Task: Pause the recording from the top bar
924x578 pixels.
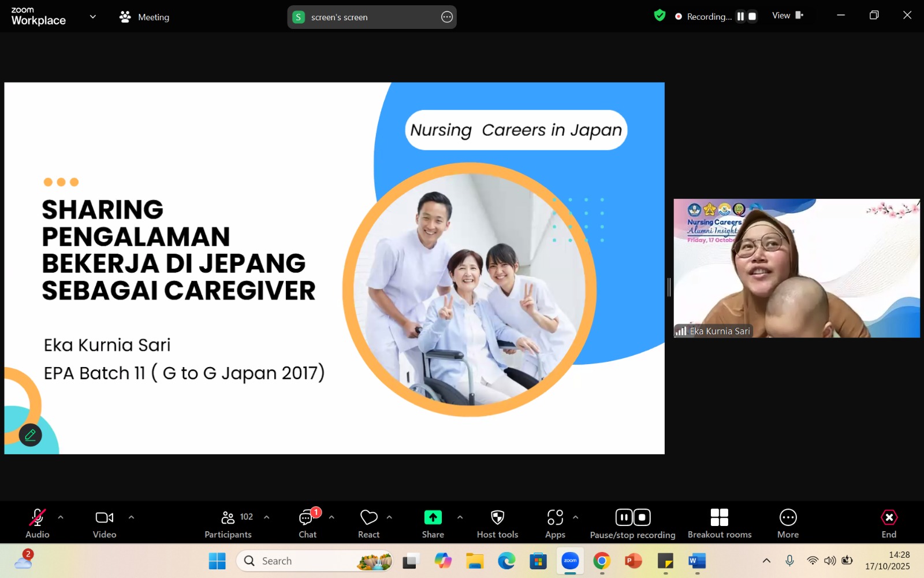Action: 741,16
